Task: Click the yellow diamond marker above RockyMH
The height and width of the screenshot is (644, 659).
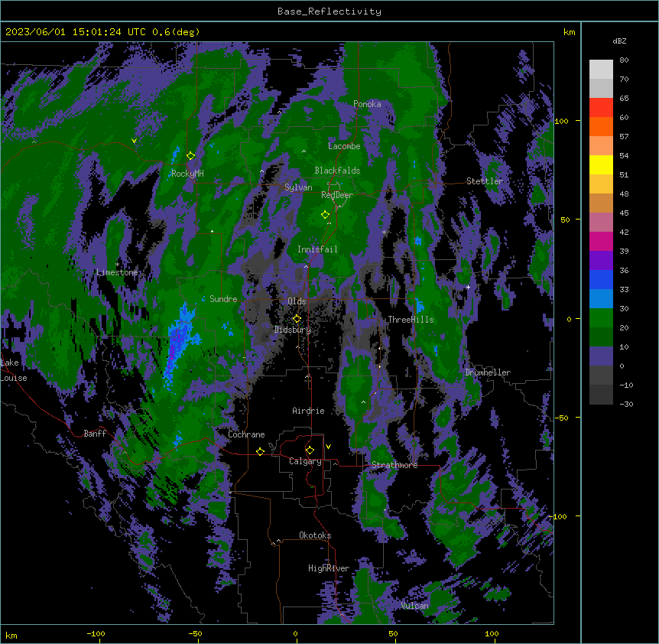Action: point(191,156)
